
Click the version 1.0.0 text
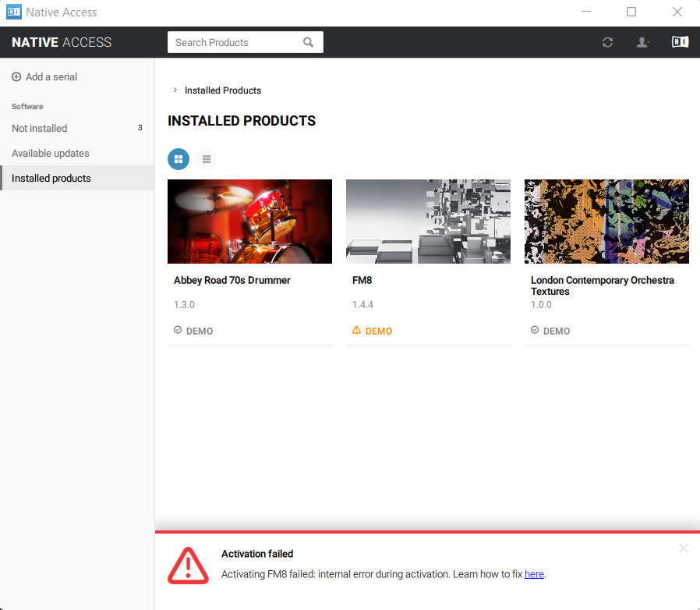coord(541,305)
